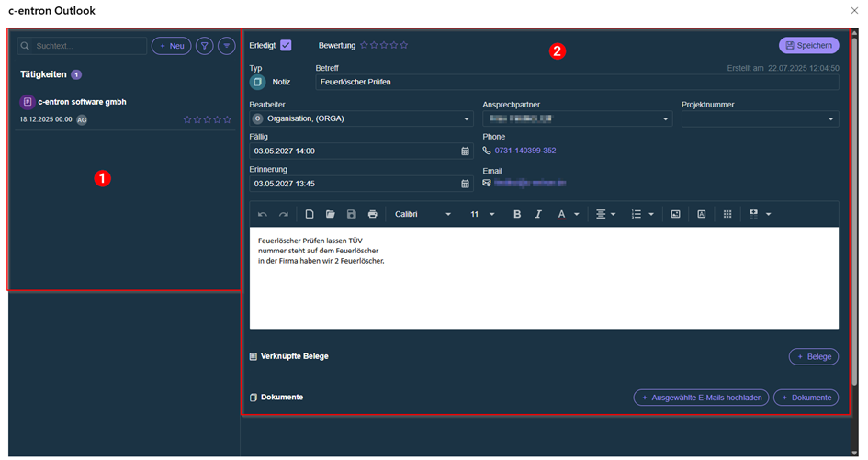Image resolution: width=868 pixels, height=460 pixels.
Task: Open the sort options round button
Action: pos(226,45)
